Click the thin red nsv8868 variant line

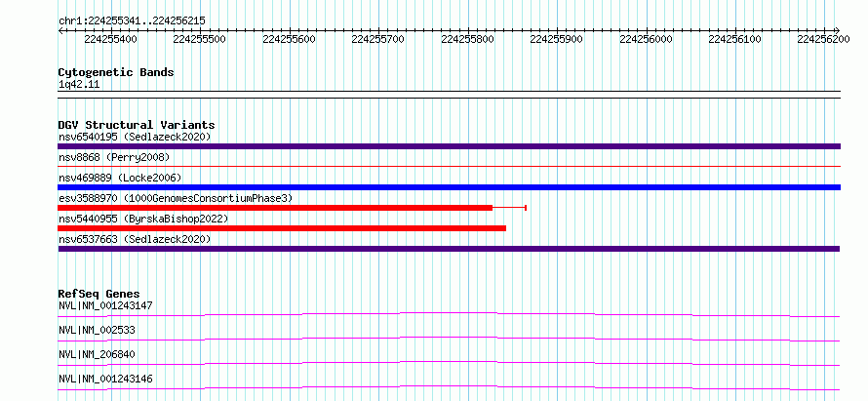pos(449,166)
